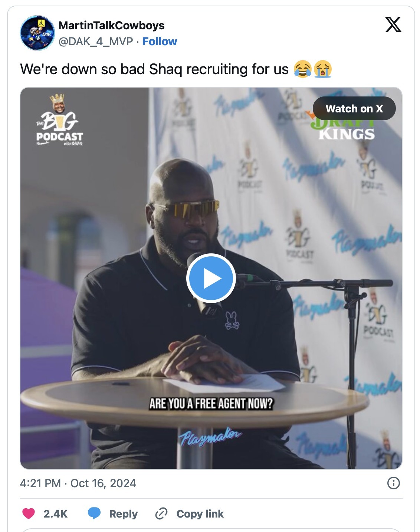
Task: Play the embedded Shaq video
Action: 211,278
